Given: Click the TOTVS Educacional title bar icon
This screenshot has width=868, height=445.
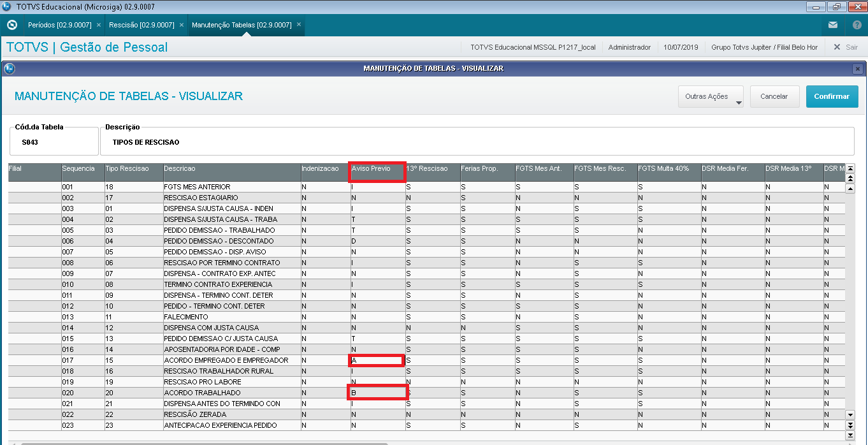Looking at the screenshot, I should 8,6.
